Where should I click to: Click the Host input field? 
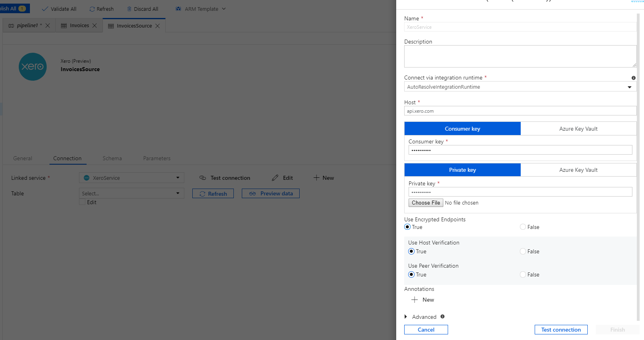pyautogui.click(x=520, y=111)
